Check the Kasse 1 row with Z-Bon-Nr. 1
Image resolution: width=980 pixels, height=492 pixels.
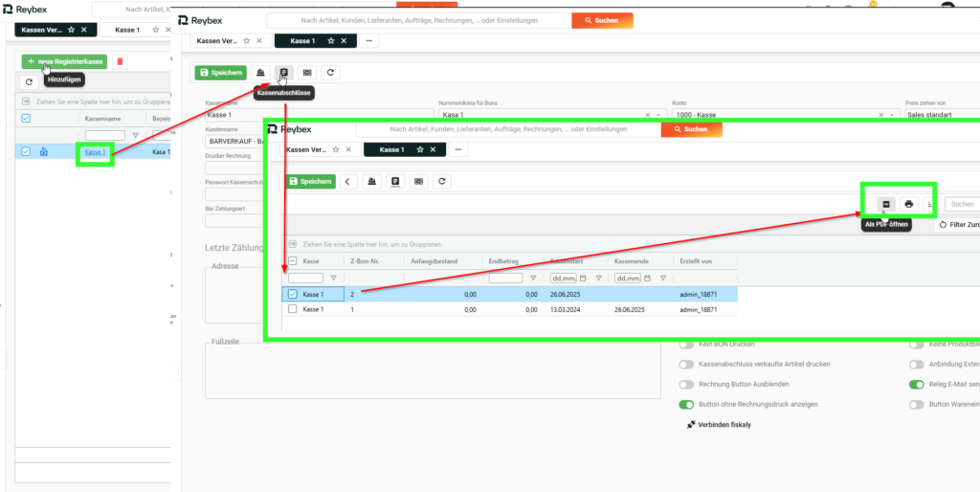293,309
